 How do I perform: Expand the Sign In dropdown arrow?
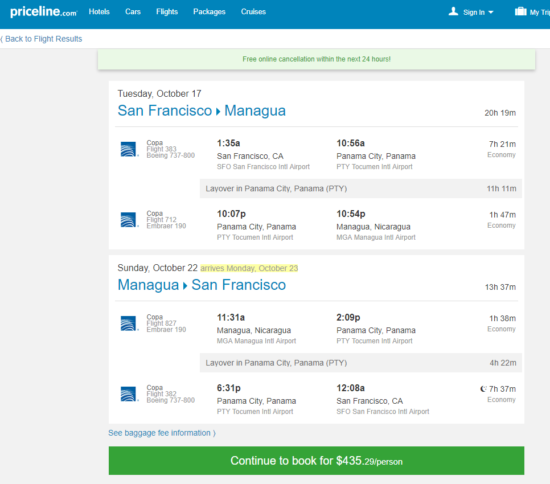[x=491, y=12]
